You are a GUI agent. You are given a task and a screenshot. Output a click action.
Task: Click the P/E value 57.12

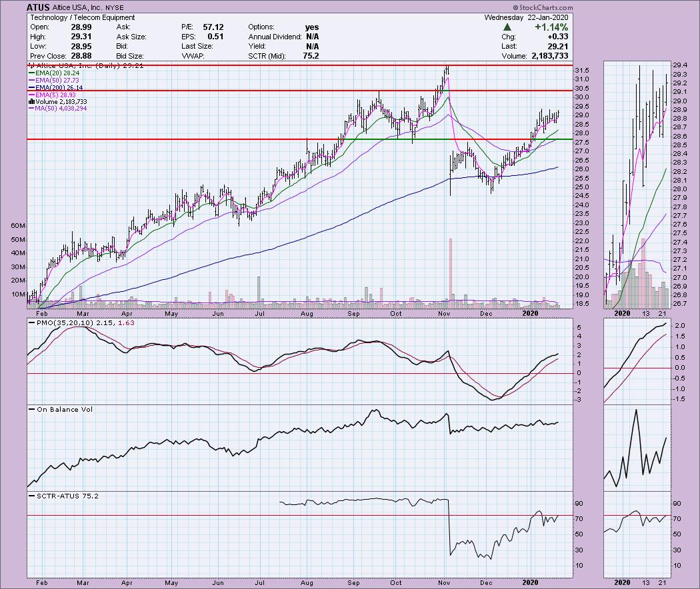213,27
